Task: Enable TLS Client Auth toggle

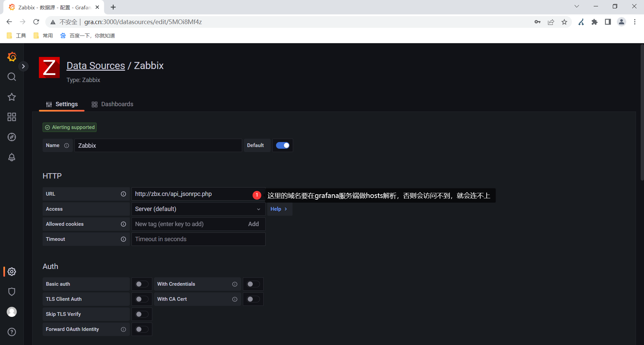Action: tap(142, 299)
